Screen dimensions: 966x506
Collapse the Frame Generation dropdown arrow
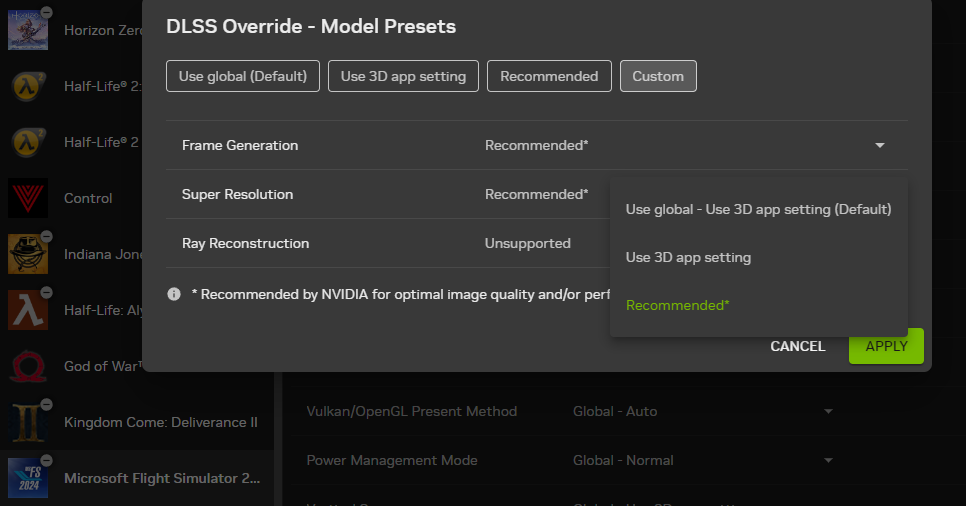tap(880, 146)
